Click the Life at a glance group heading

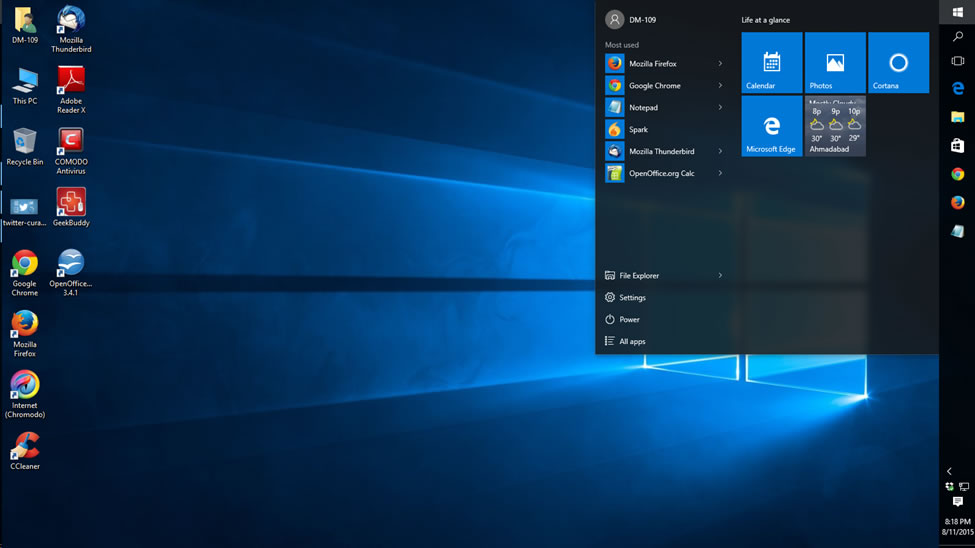coord(765,20)
